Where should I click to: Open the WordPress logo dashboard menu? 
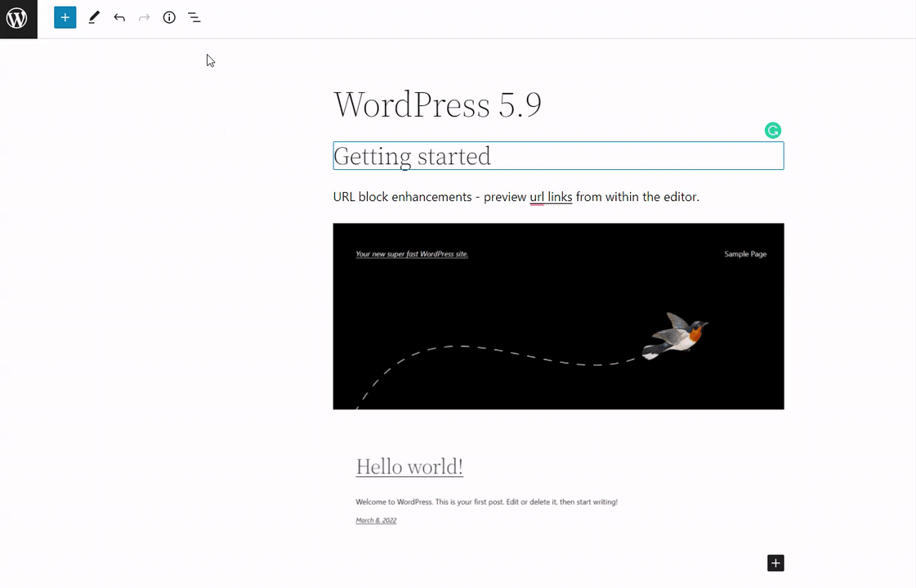click(x=18, y=19)
